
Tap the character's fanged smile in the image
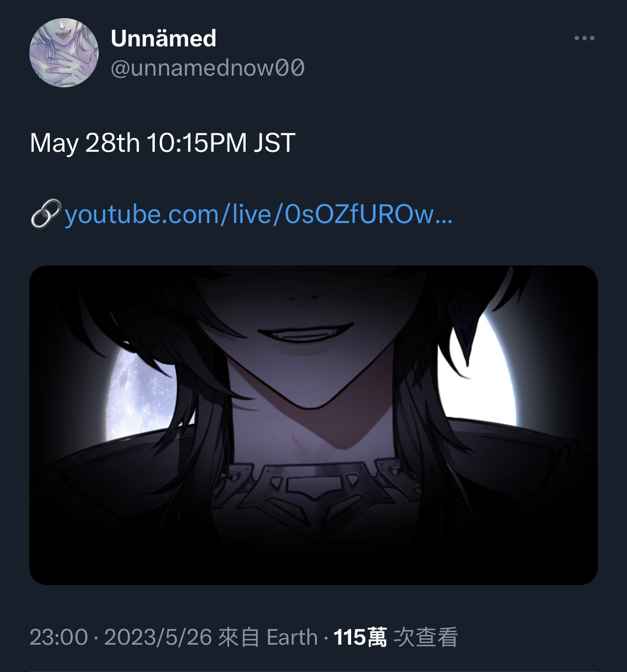[x=306, y=335]
